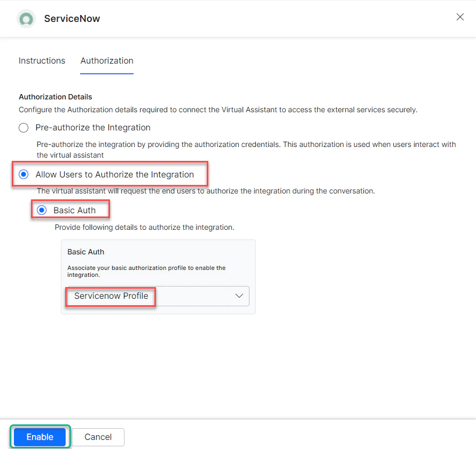
Task: Switch to the Instructions tab
Action: [42, 60]
